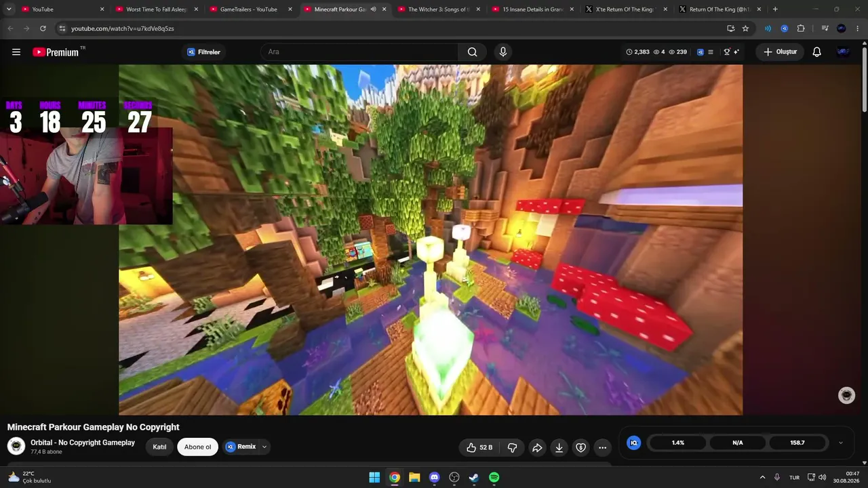Open Discord from the taskbar
Viewport: 868px width, 488px height.
[x=435, y=478]
